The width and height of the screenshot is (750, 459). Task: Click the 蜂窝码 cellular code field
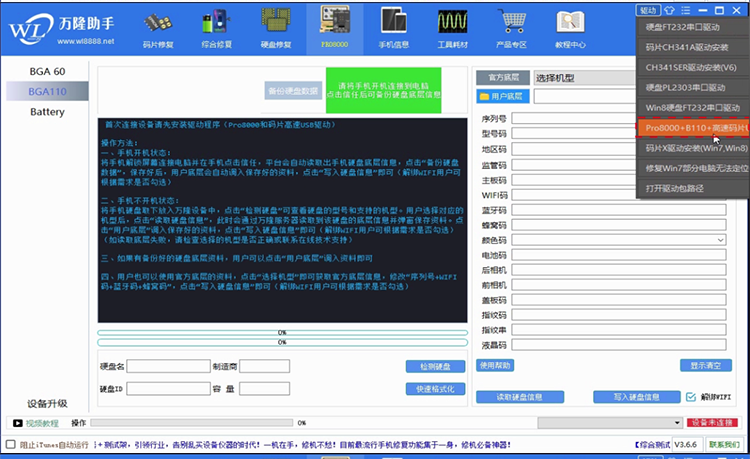point(619,225)
